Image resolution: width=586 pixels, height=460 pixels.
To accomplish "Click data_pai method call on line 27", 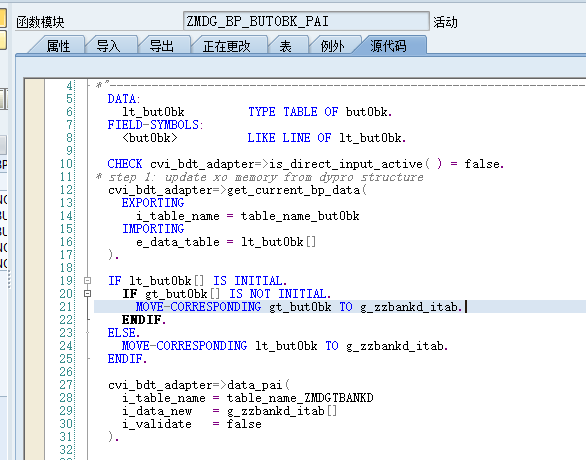I will click(254, 385).
